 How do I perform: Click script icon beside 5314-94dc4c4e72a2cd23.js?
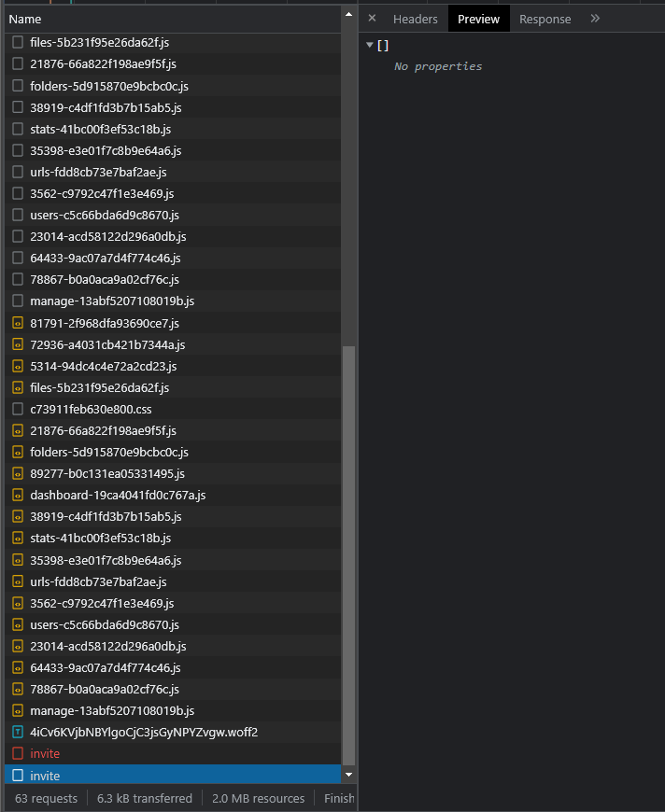coord(18,366)
